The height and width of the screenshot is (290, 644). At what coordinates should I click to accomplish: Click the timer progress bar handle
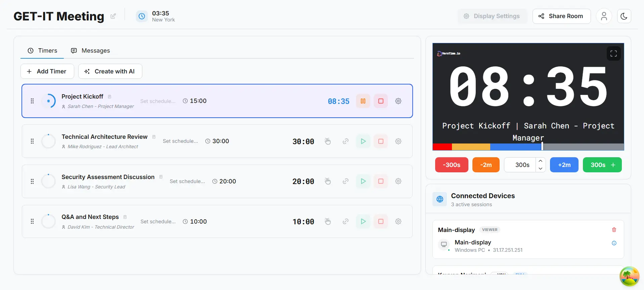(542, 147)
